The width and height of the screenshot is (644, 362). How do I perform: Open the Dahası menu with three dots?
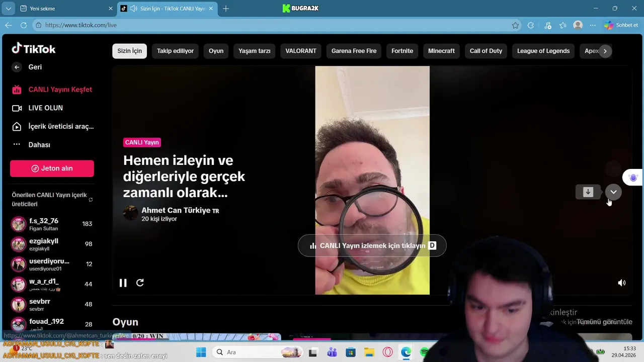pos(31,145)
